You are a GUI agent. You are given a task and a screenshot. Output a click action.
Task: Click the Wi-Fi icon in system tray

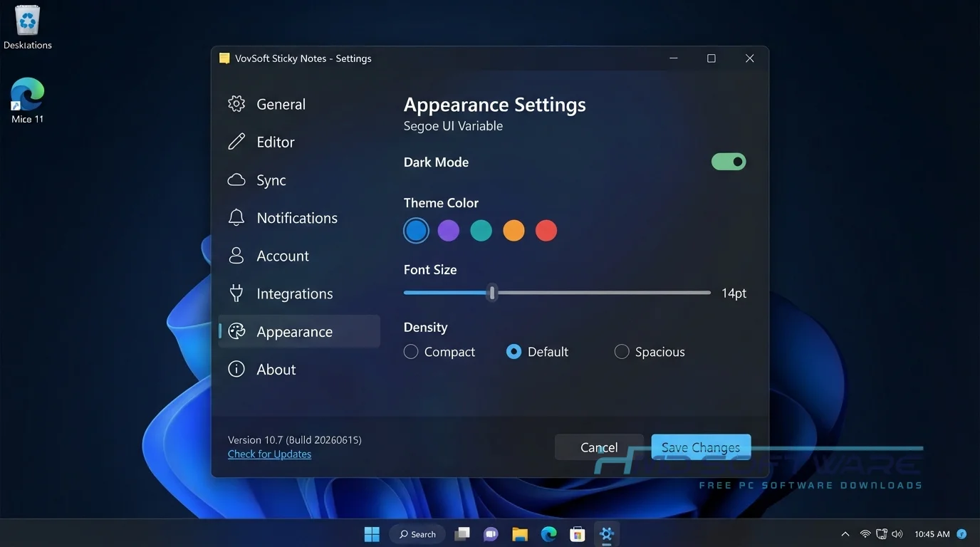[x=865, y=534]
